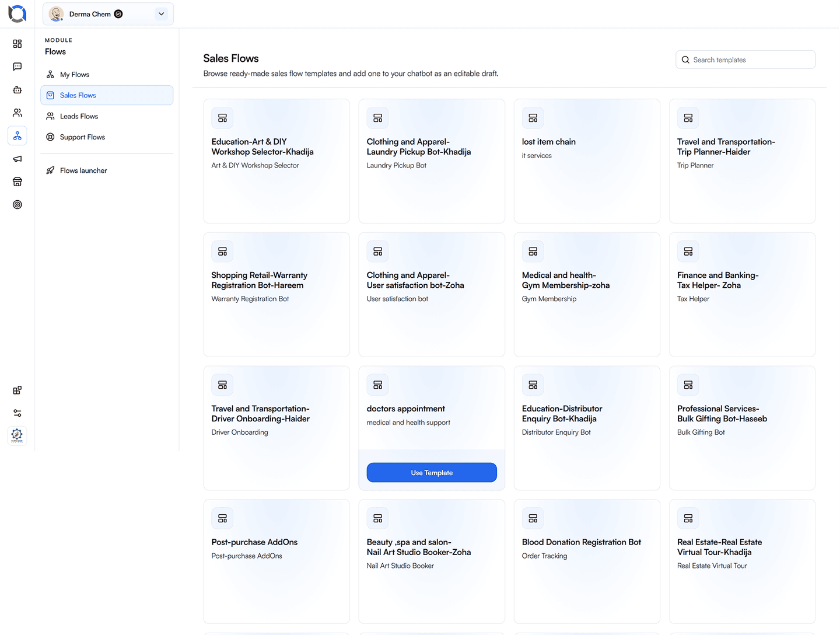Open the chatbot robot icon in left rail
The height and width of the screenshot is (635, 840).
17,90
